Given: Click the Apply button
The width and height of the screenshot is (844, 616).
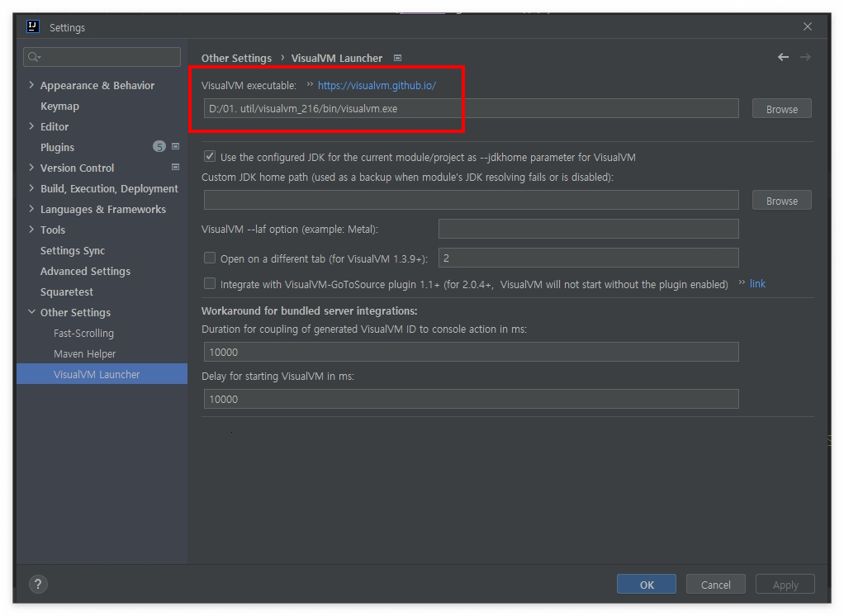Looking at the screenshot, I should tap(785, 585).
